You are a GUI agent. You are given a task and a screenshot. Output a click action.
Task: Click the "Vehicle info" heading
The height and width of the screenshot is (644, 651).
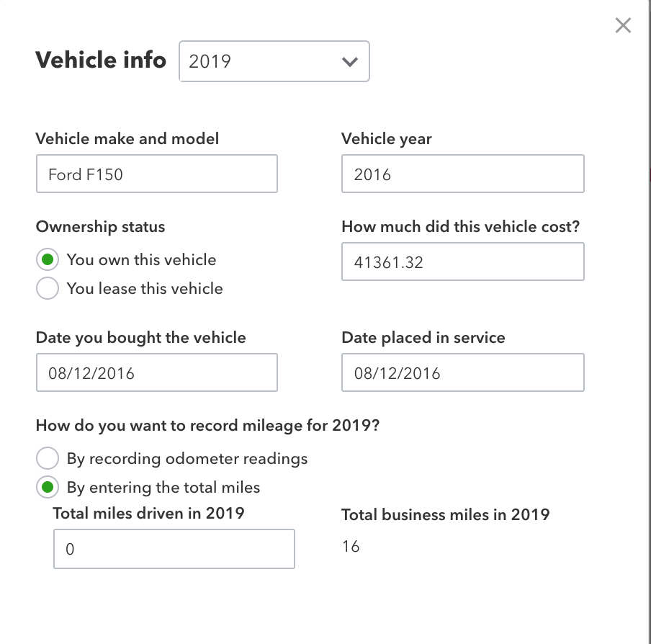point(101,60)
